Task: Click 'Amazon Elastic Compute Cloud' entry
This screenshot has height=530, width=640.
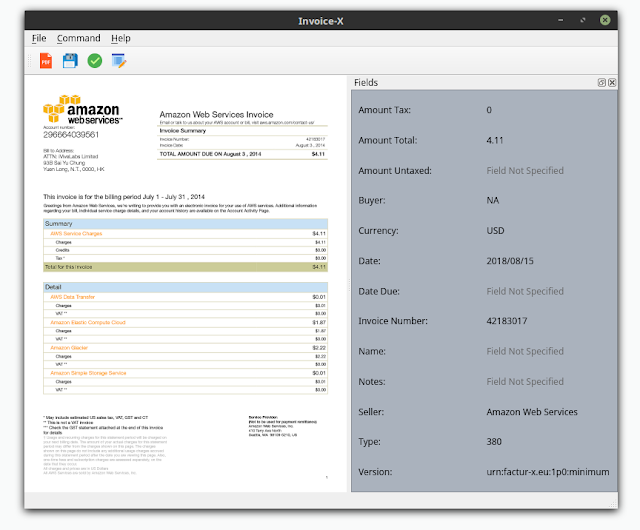Action: [88, 322]
